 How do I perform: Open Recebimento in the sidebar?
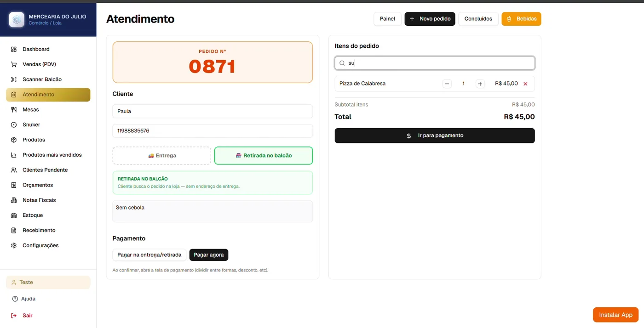(x=48, y=231)
